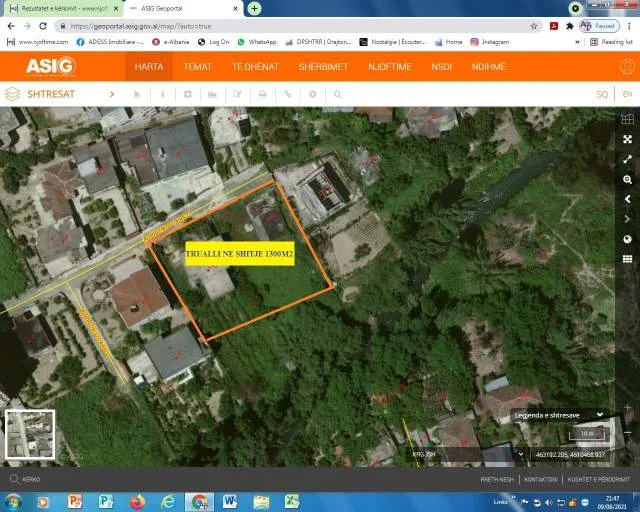This screenshot has height=512, width=640.
Task: Click the KËRKO search field
Action: click(100, 480)
